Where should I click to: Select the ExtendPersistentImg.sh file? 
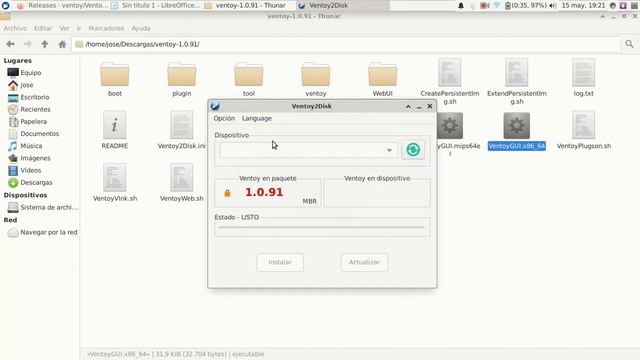point(517,82)
